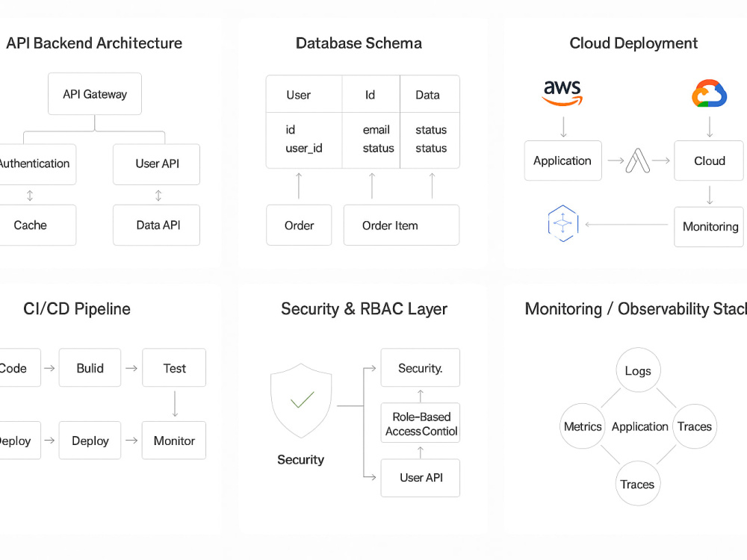Select the API Gateway box
Viewport: 747px width, 560px height.
click(x=95, y=94)
